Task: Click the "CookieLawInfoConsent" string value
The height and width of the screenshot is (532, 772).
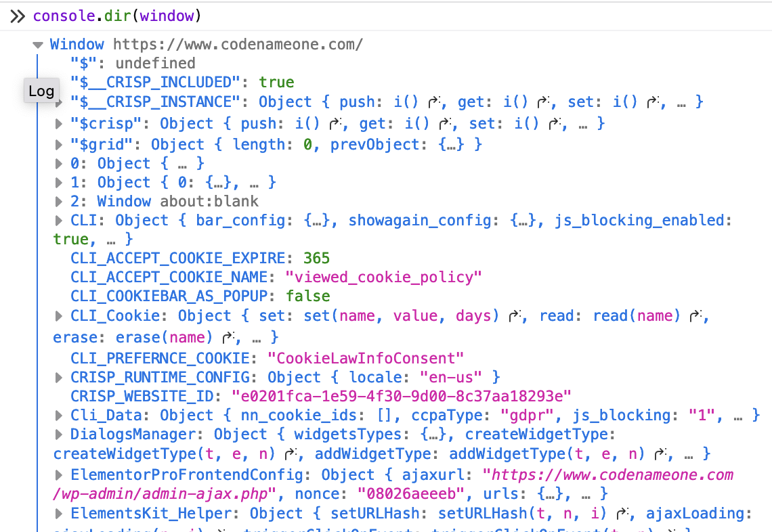Action: coord(366,358)
